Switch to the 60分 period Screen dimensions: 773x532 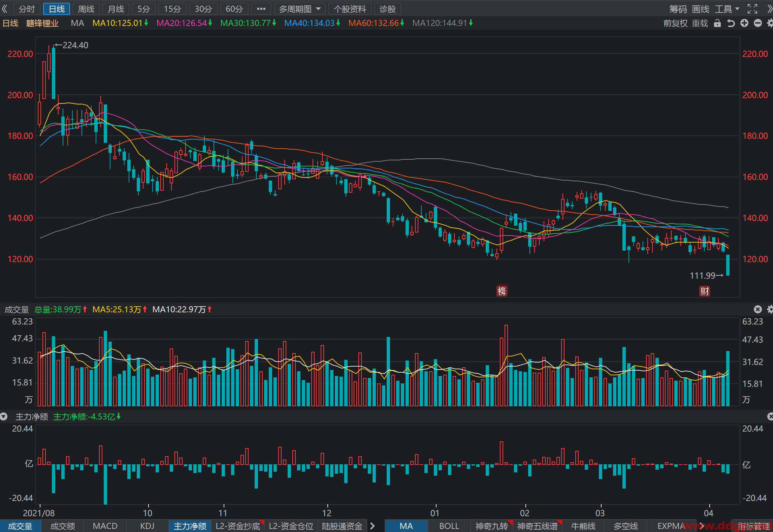(x=234, y=9)
